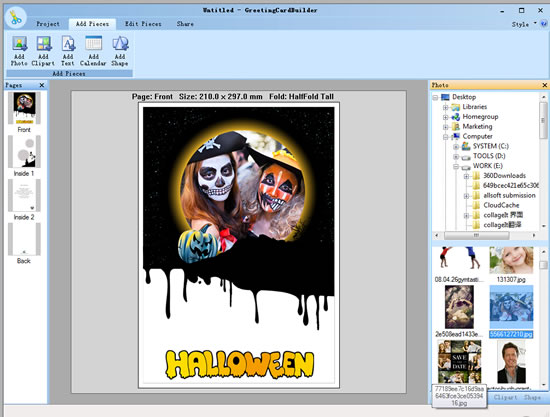Image resolution: width=550 pixels, height=417 pixels.
Task: Select the 5566127210.jpg photo thumbnail
Action: coord(511,307)
